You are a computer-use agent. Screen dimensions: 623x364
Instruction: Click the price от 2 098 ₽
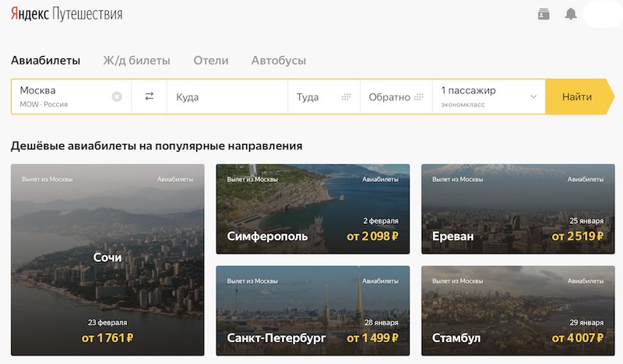(372, 236)
